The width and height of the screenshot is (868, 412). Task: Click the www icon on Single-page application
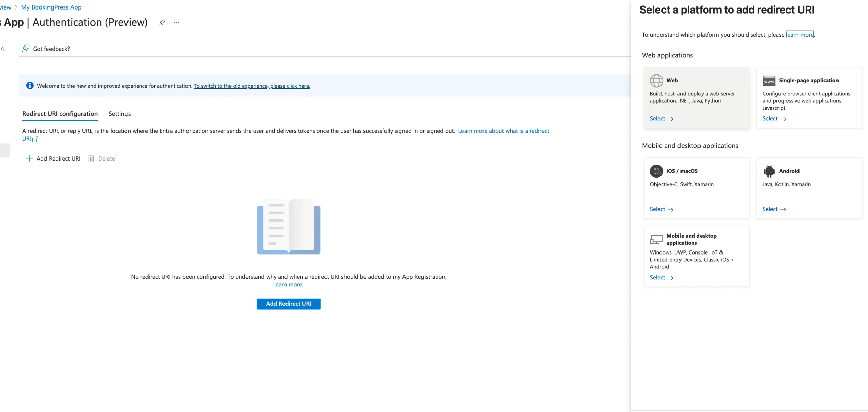coord(769,81)
